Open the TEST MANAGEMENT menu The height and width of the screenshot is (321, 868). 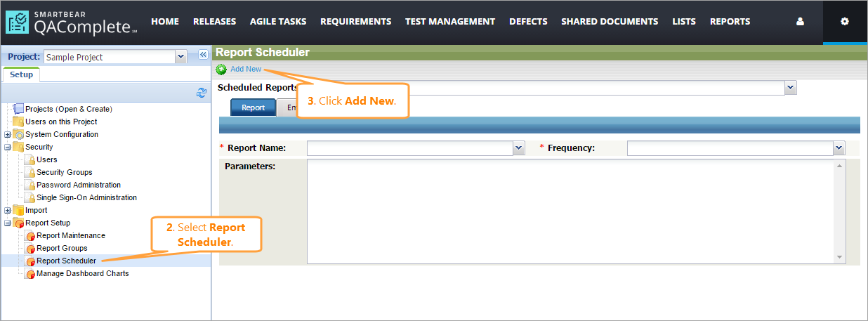[x=450, y=22]
